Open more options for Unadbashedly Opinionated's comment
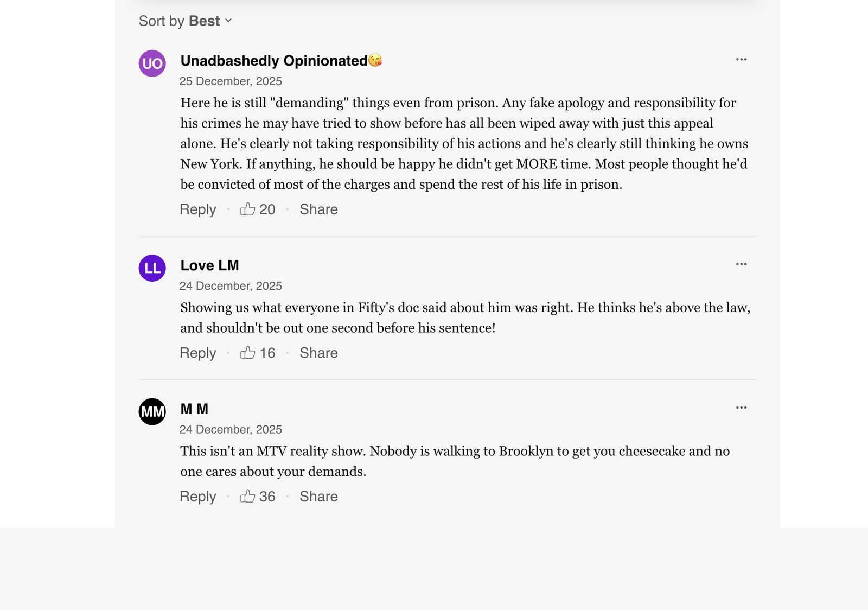 point(742,59)
